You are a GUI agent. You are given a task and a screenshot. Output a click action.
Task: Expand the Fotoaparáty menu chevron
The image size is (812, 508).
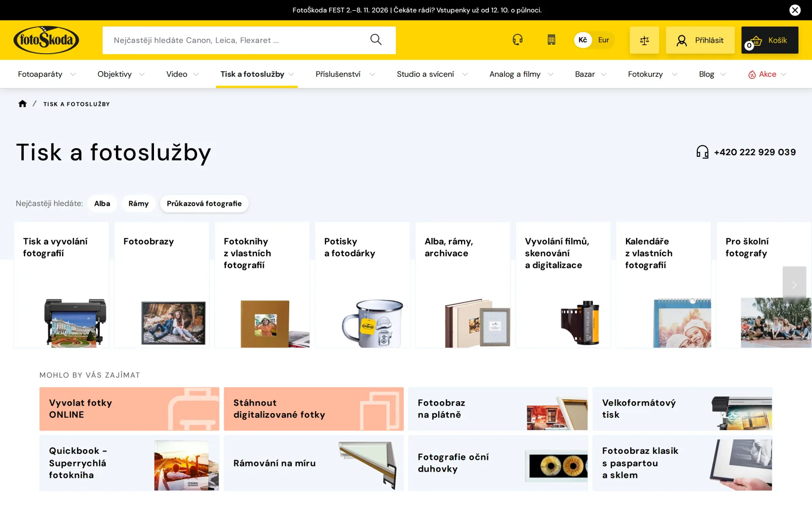pyautogui.click(x=73, y=75)
